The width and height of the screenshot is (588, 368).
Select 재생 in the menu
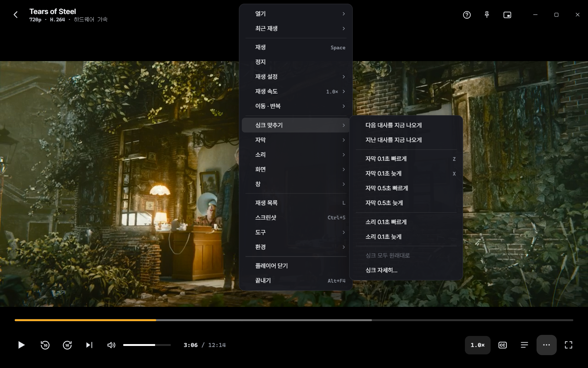(296, 47)
